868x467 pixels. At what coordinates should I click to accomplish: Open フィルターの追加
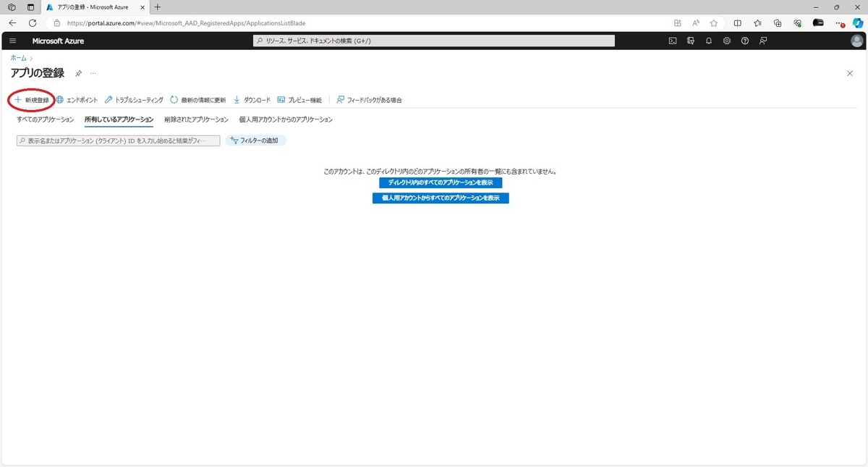[255, 140]
